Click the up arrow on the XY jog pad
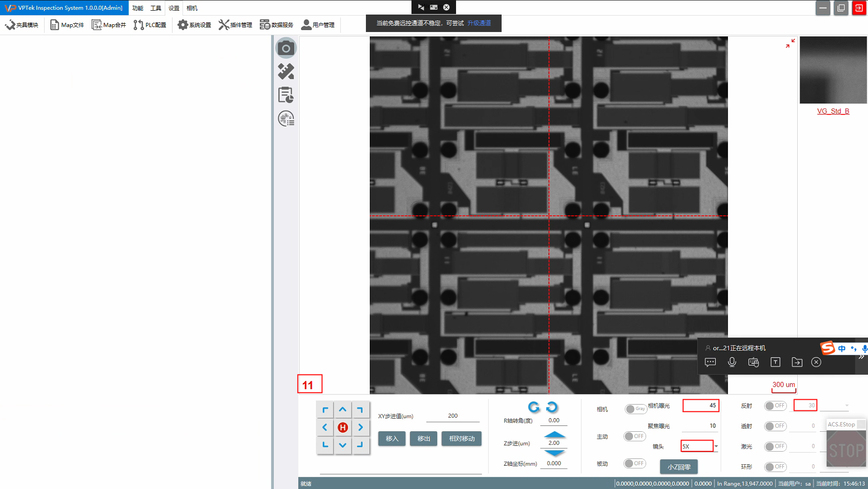Viewport: 868px width, 489px height. pos(343,410)
